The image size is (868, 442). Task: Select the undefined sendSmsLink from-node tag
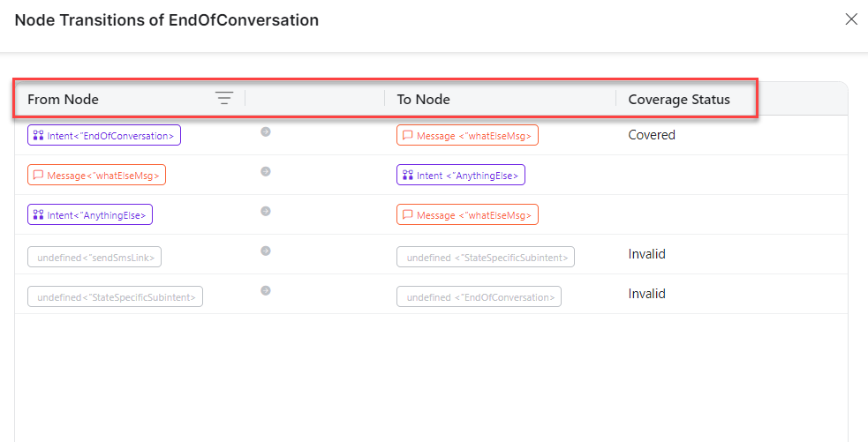[x=94, y=257]
